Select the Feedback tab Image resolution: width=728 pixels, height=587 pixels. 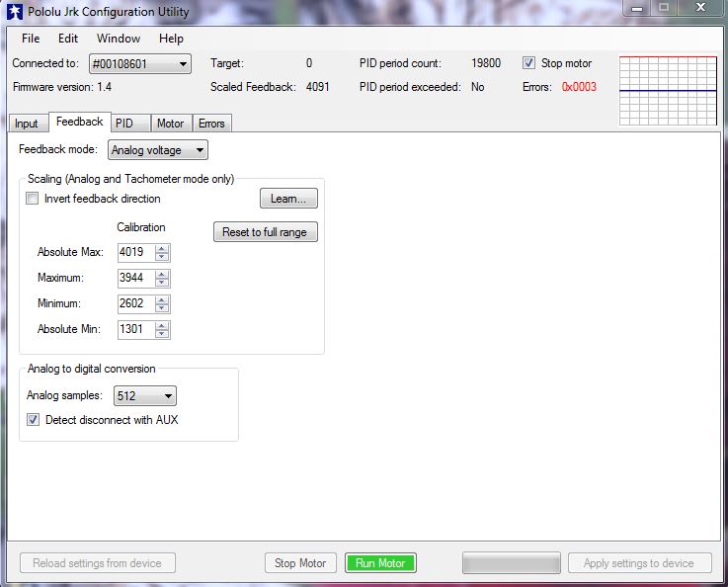coord(79,122)
